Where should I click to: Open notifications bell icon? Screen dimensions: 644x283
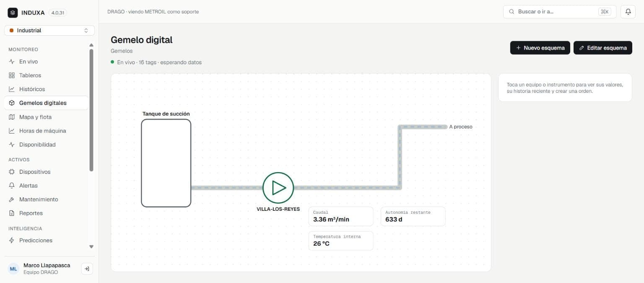pos(628,12)
